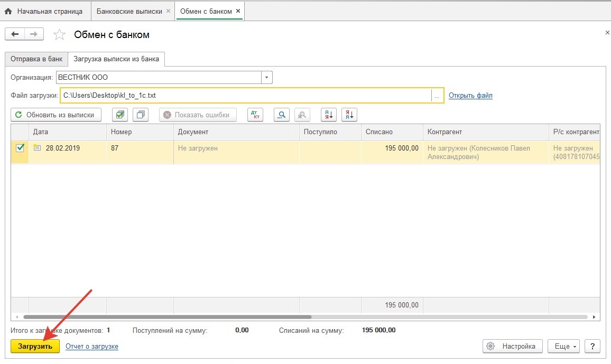Open Дт/Кт postings icon

(255, 115)
